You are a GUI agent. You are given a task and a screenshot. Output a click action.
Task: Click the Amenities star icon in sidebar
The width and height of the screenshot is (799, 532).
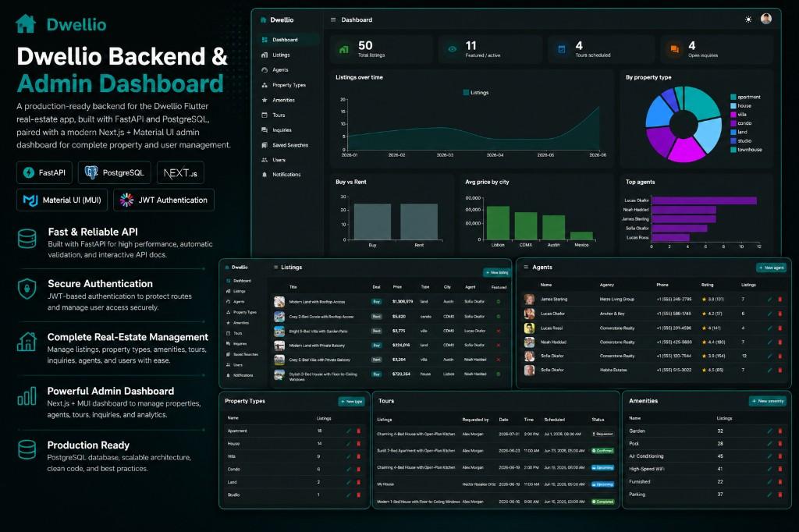pos(265,100)
